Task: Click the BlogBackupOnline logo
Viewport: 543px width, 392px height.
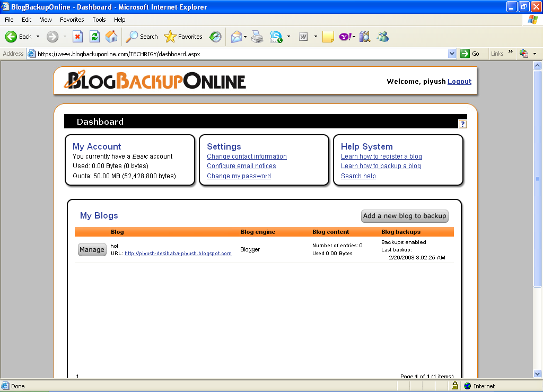Action: pyautogui.click(x=155, y=81)
